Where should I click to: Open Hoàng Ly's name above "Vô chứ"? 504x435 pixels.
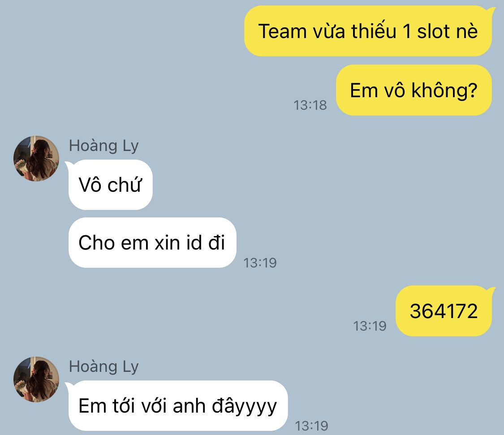103,146
